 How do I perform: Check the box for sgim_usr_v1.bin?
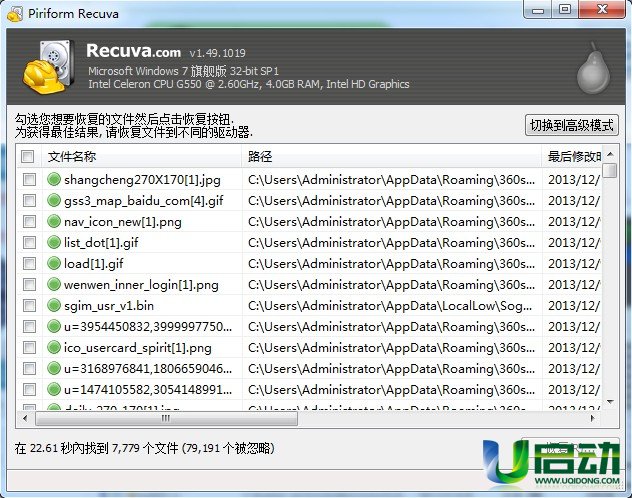point(29,305)
